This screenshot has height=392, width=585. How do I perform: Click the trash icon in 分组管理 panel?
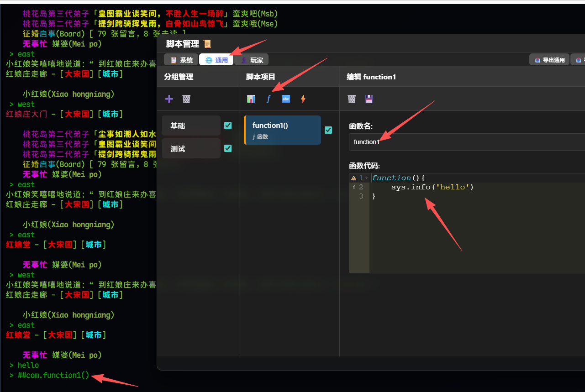click(186, 99)
